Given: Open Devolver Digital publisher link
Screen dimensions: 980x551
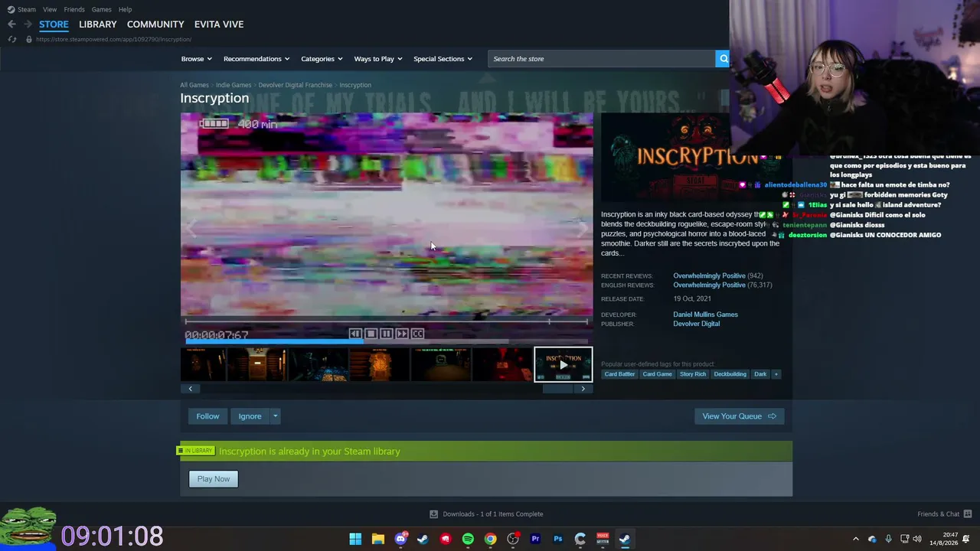Looking at the screenshot, I should tap(696, 324).
